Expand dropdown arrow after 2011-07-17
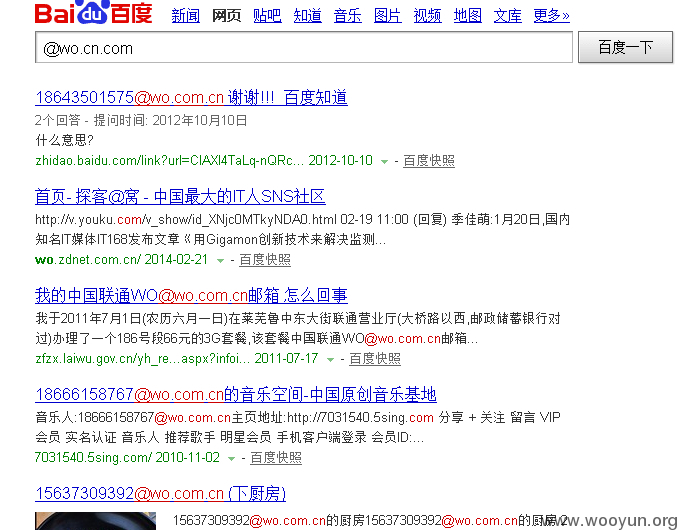This screenshot has height=530, width=679. [330, 359]
